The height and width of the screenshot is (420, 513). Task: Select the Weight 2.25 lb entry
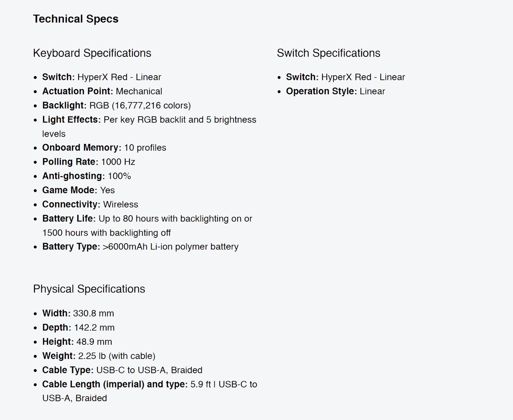(x=99, y=356)
